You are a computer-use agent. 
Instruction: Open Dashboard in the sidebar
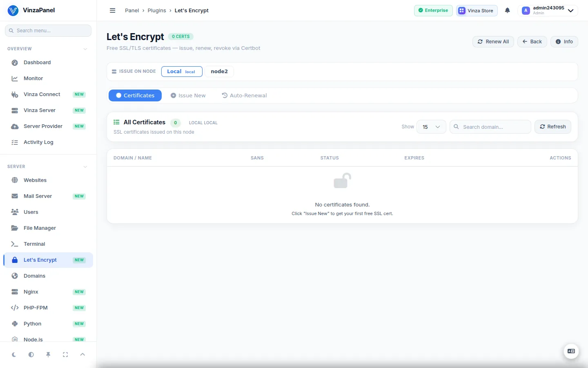(x=48, y=63)
